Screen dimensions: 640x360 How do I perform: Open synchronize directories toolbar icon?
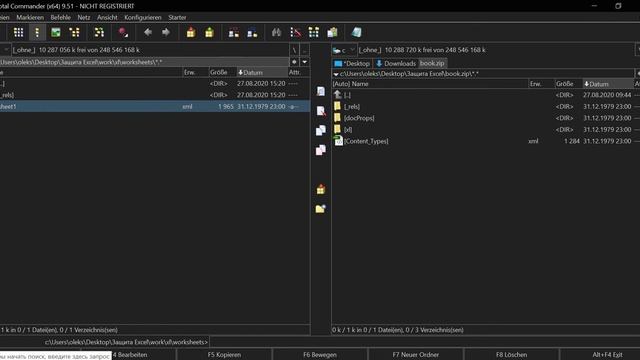coord(313,32)
